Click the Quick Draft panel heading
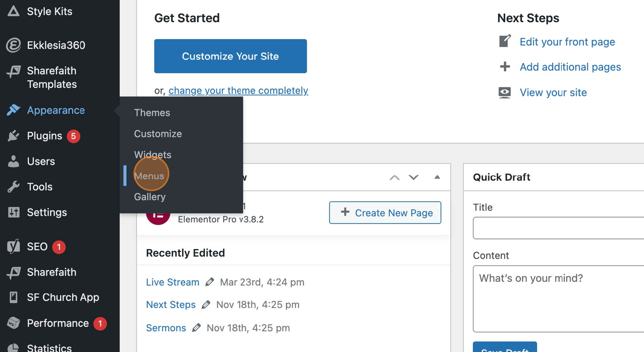This screenshot has width=644, height=352. pos(502,177)
